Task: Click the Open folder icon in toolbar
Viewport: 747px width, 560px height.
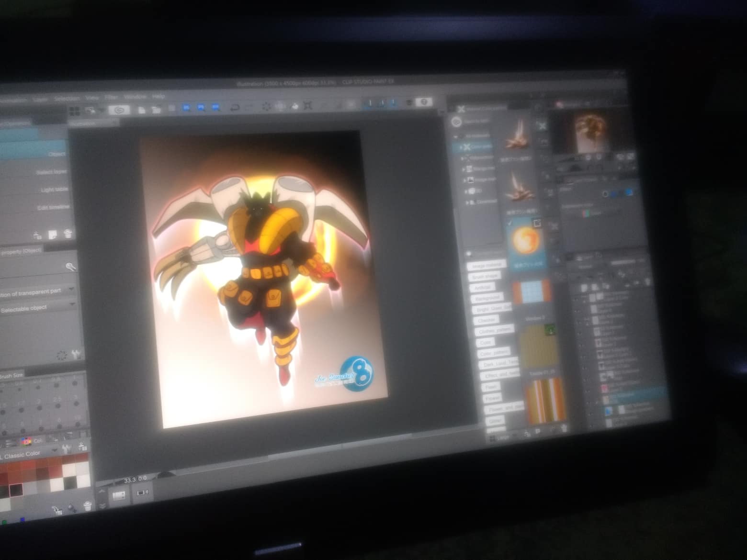Action: (x=156, y=110)
